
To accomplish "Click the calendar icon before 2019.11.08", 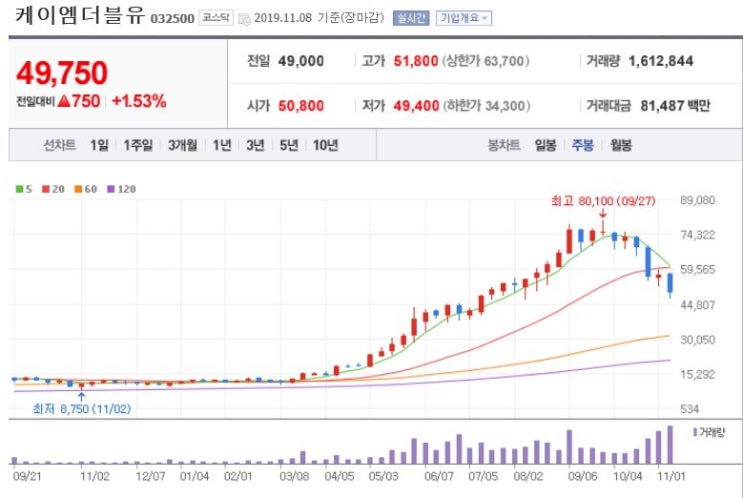I will point(244,19).
